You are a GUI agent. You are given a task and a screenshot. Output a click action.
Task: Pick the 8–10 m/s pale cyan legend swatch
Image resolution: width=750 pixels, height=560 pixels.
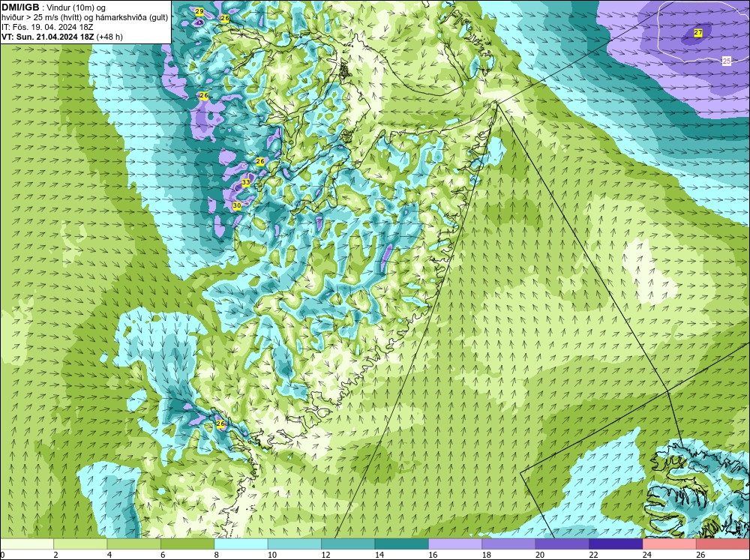tap(241, 544)
